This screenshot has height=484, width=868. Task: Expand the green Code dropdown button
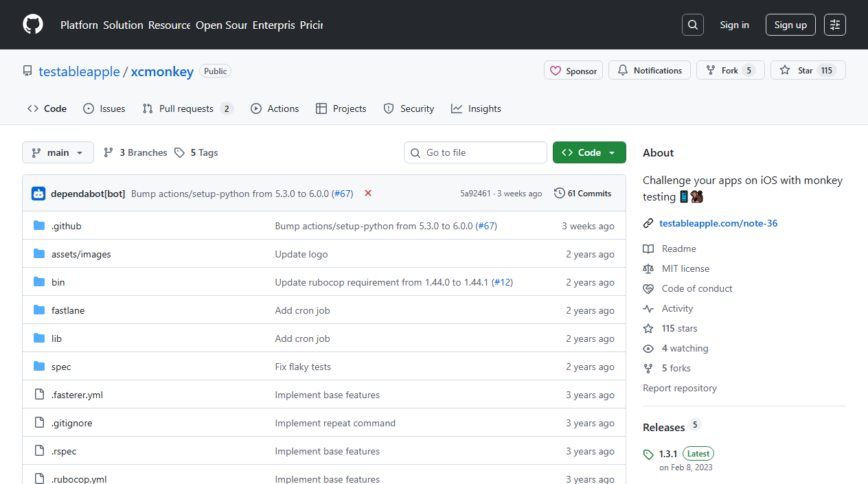(589, 152)
